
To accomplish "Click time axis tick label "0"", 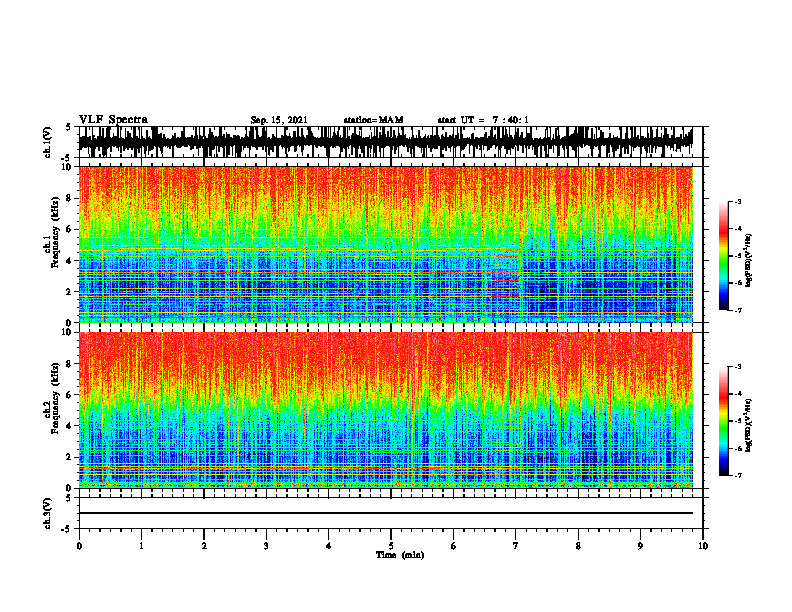I will pos(79,546).
